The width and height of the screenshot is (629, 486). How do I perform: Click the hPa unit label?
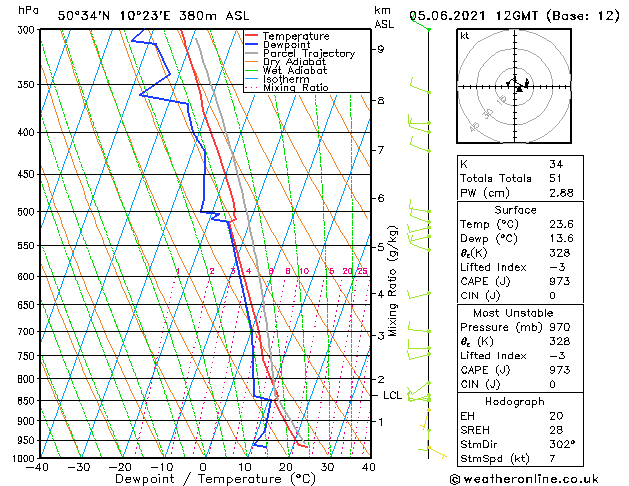tap(28, 11)
